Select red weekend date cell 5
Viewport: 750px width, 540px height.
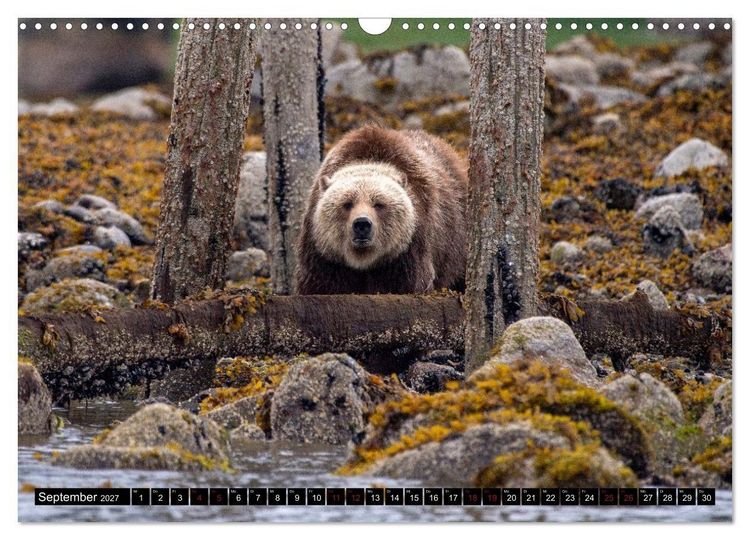(x=219, y=497)
